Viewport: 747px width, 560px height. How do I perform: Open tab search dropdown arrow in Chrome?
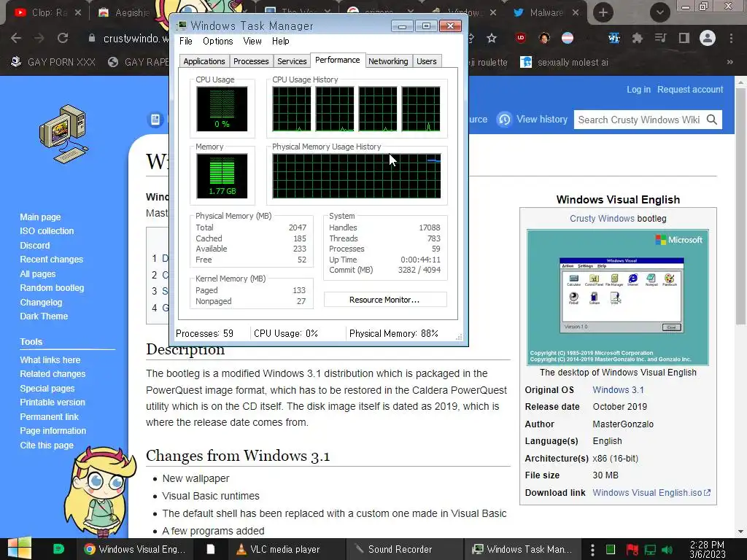point(659,12)
